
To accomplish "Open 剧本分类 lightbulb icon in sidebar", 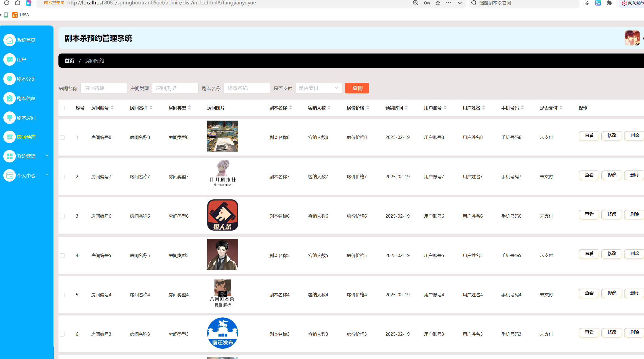I will click(9, 79).
